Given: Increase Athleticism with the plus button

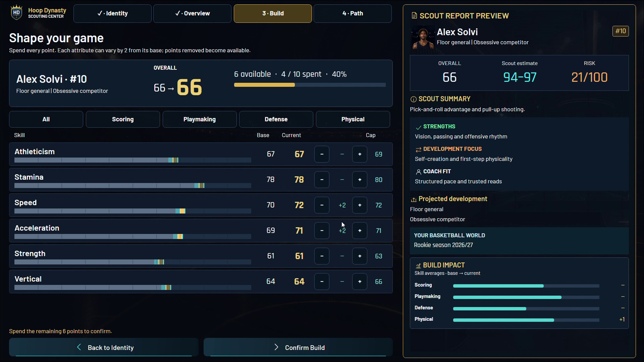Looking at the screenshot, I should [x=360, y=154].
